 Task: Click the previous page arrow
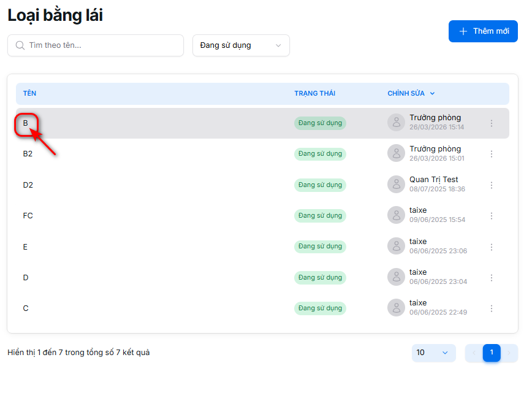(x=474, y=353)
